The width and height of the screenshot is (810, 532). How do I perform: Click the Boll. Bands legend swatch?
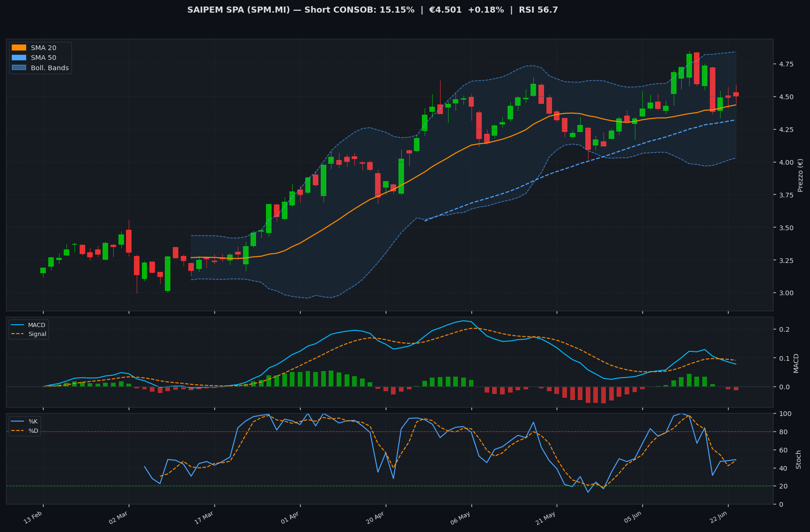tap(19, 68)
